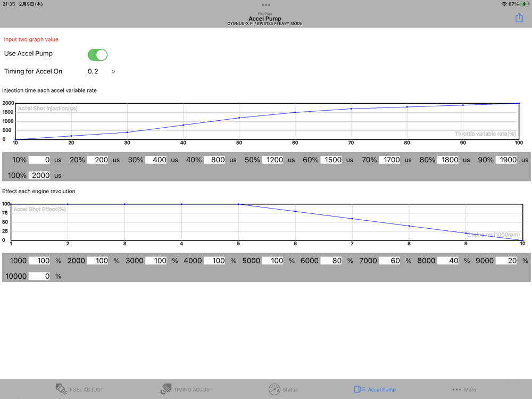The image size is (532, 399).
Task: Edit the 6000 rpm effect field
Action: [331, 261]
